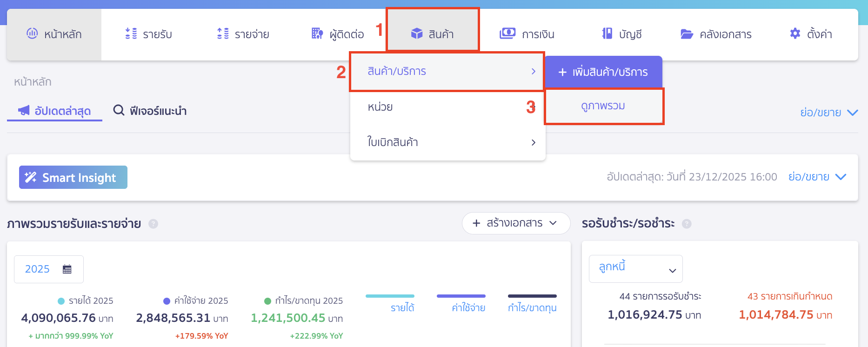The image size is (868, 347).
Task: Select the หน้าหลัก home icon
Action: 32,33
